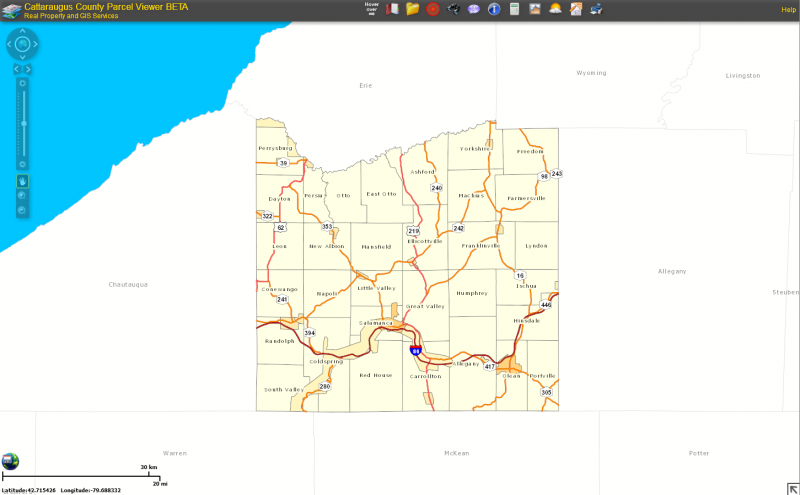
Task: Open the Help link
Action: tap(788, 9)
